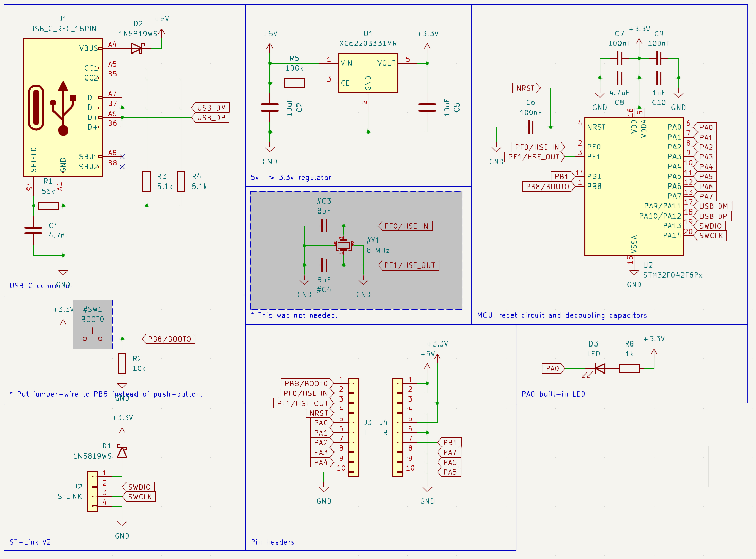Click the +3.3V symbol right of R8
The width and height of the screenshot is (756, 559).
click(654, 344)
